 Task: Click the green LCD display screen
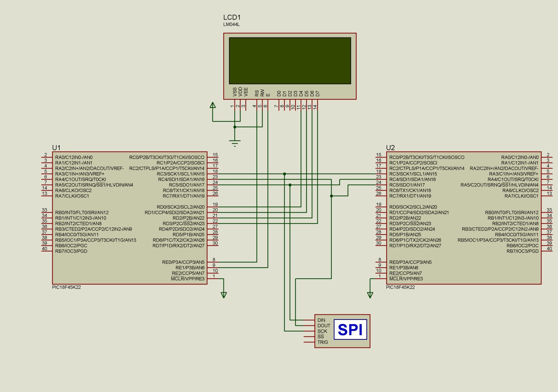pyautogui.click(x=290, y=61)
